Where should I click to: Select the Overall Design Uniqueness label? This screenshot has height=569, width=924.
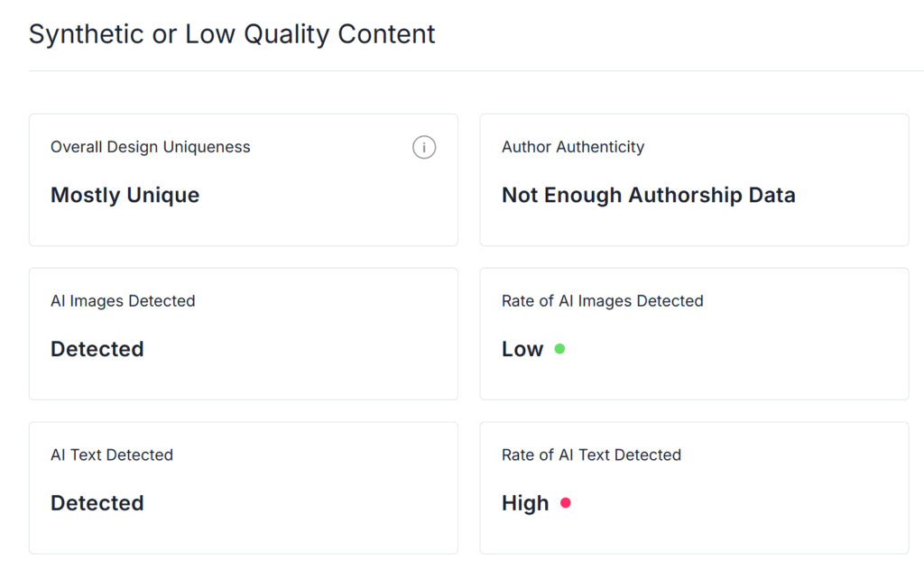tap(151, 147)
